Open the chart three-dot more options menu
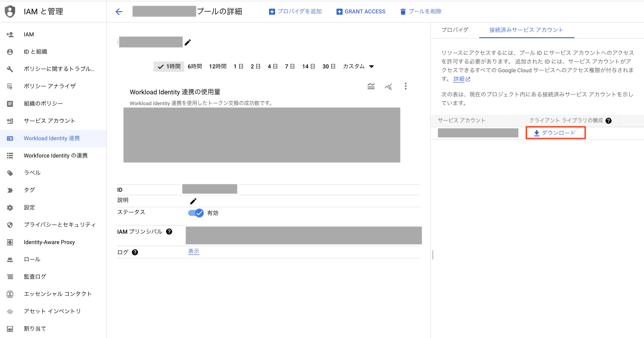This screenshot has height=338, width=644. coord(405,86)
